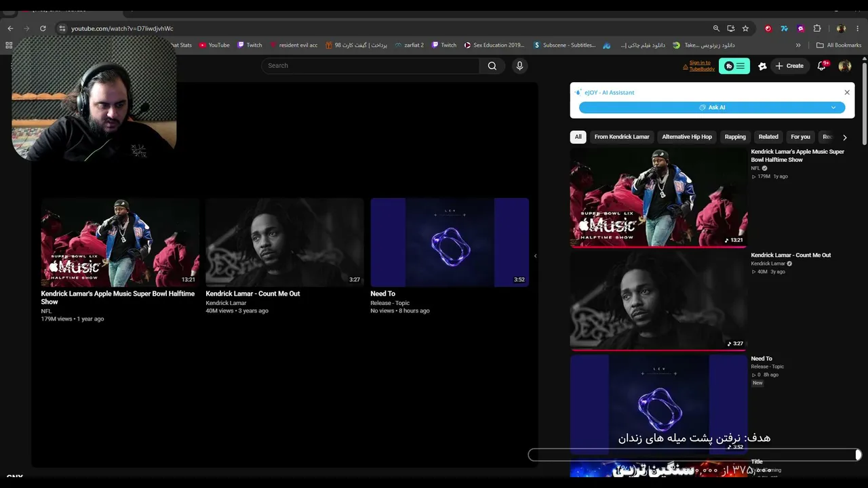Open the Chrome three-dot menu
The width and height of the screenshot is (868, 488).
(858, 28)
